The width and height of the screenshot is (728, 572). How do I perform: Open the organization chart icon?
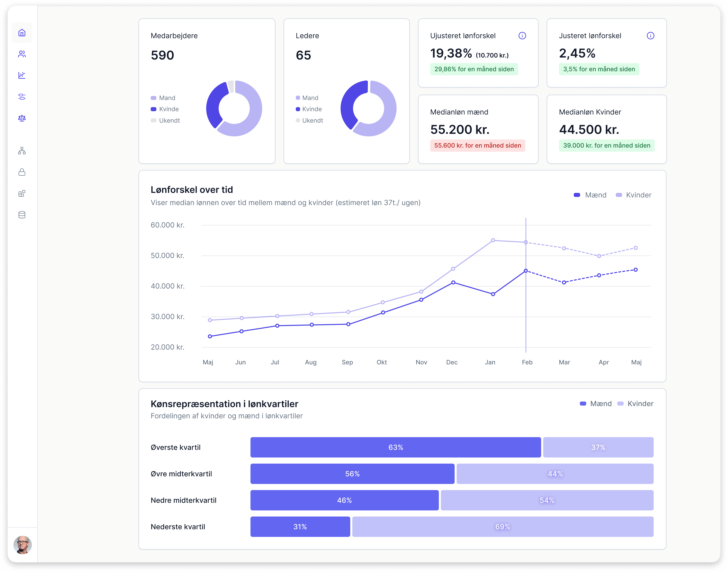coord(22,151)
